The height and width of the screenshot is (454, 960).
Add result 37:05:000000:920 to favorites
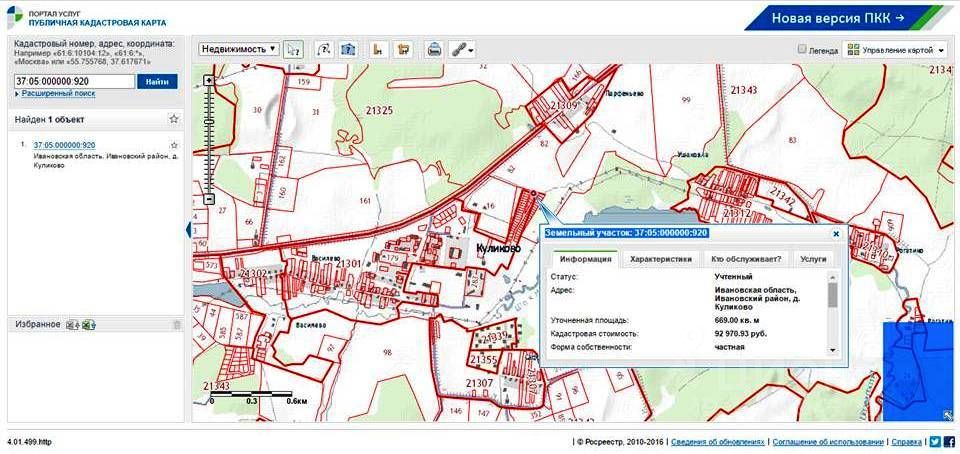(174, 145)
